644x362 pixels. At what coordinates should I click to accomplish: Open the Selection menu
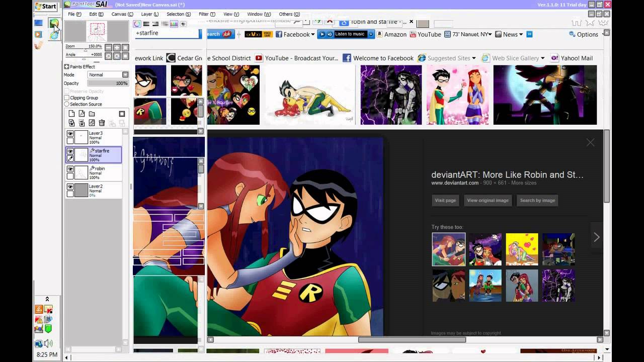[179, 14]
